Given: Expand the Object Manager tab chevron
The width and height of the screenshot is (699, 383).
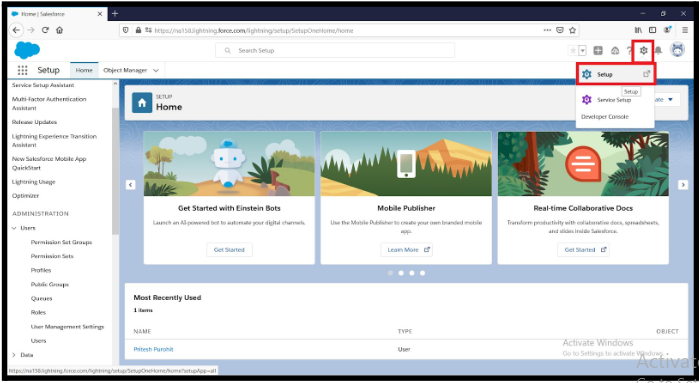Looking at the screenshot, I should (x=156, y=70).
